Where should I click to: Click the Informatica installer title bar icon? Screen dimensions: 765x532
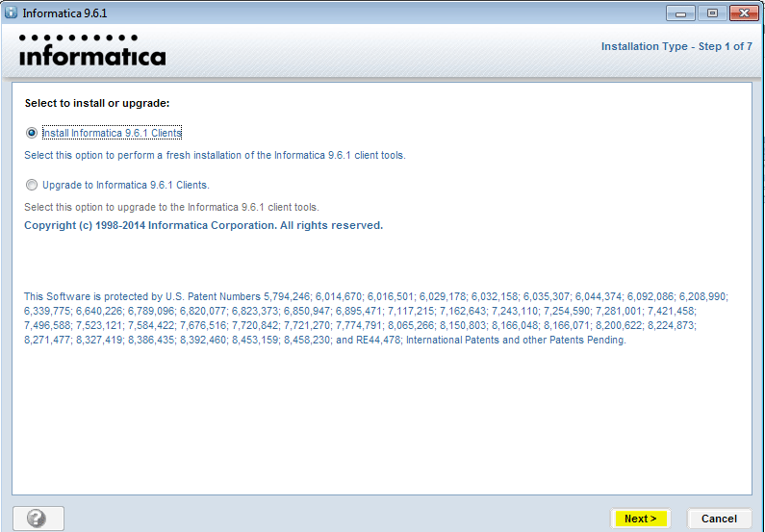click(x=11, y=13)
